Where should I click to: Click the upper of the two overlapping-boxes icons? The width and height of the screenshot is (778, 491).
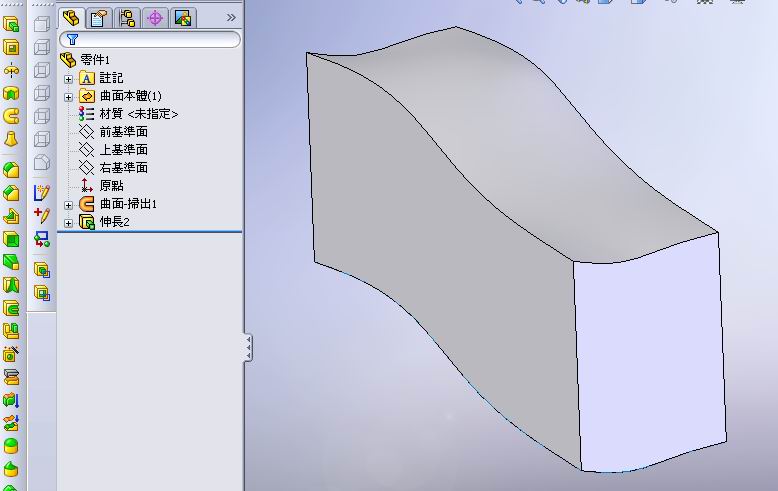click(x=42, y=270)
